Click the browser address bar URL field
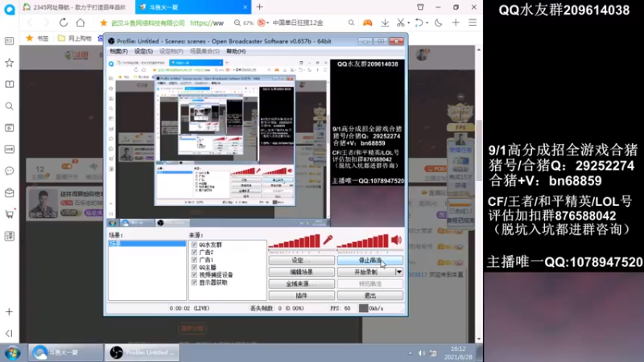644x362 pixels. (207, 23)
